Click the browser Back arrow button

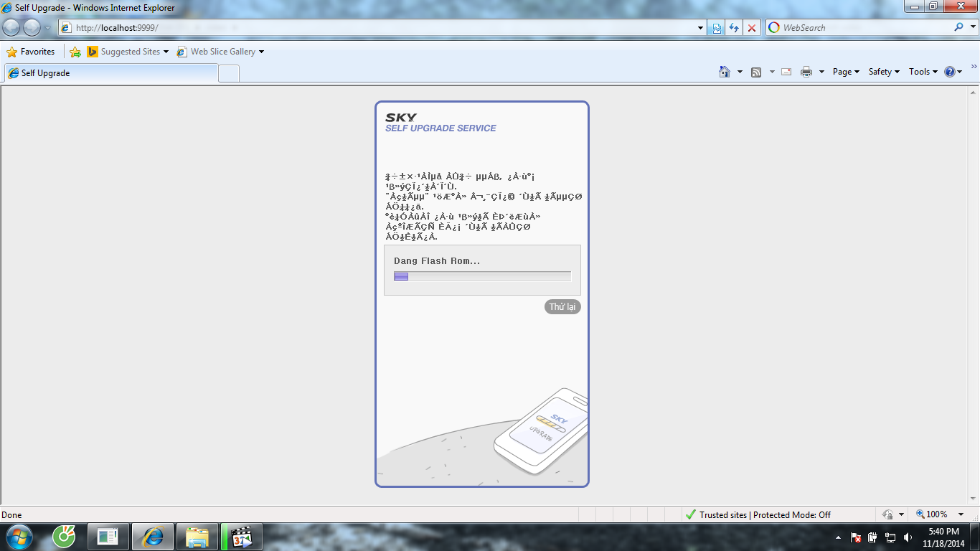click(x=12, y=28)
